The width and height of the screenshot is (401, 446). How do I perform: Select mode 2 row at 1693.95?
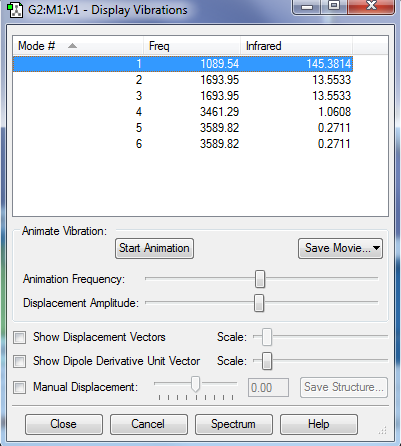[x=183, y=80]
